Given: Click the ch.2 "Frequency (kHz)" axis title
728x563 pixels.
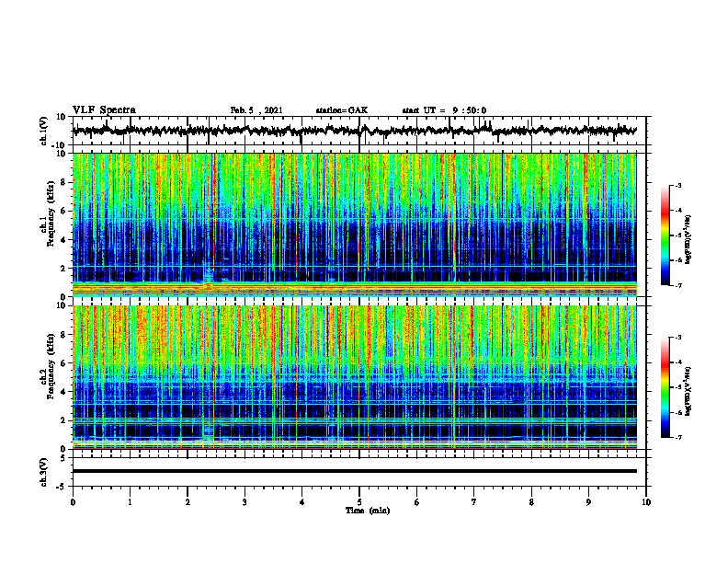Looking at the screenshot, I should coord(51,365).
